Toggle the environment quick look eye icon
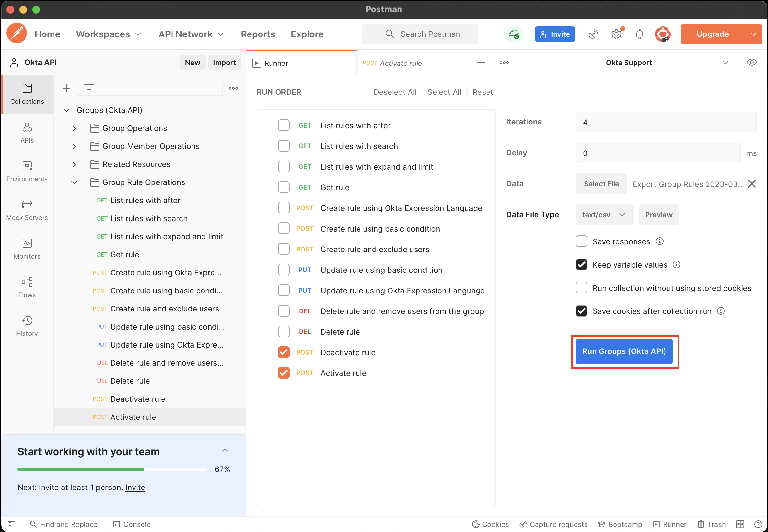Screen dimensions: 768x532 pyautogui.click(x=752, y=62)
